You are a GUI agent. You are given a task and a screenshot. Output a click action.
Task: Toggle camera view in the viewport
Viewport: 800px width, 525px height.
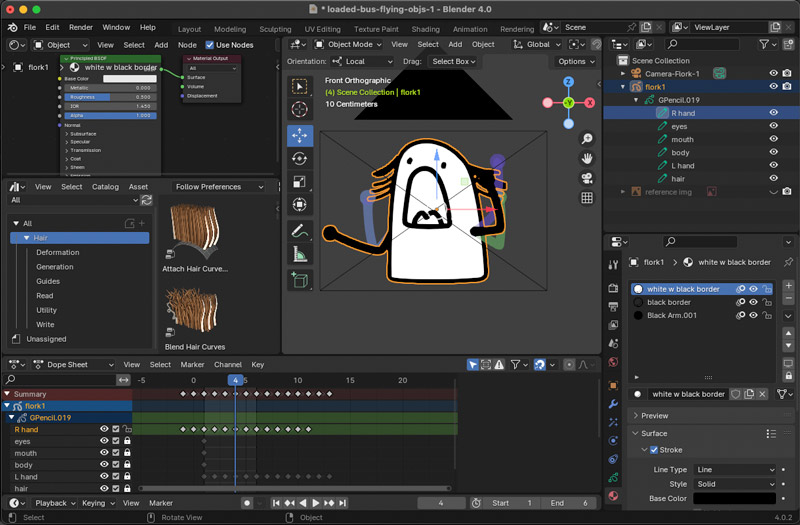587,178
